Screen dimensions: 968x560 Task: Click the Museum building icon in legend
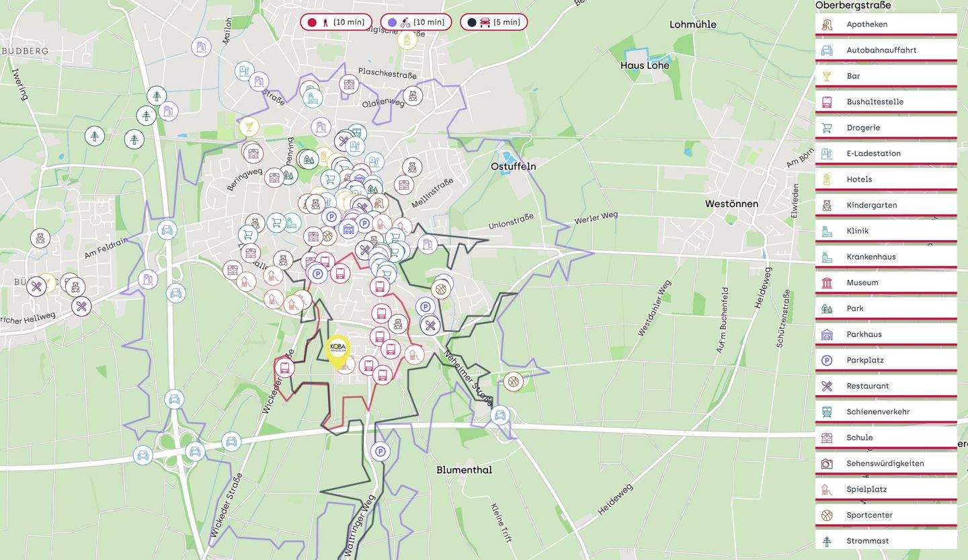(827, 283)
